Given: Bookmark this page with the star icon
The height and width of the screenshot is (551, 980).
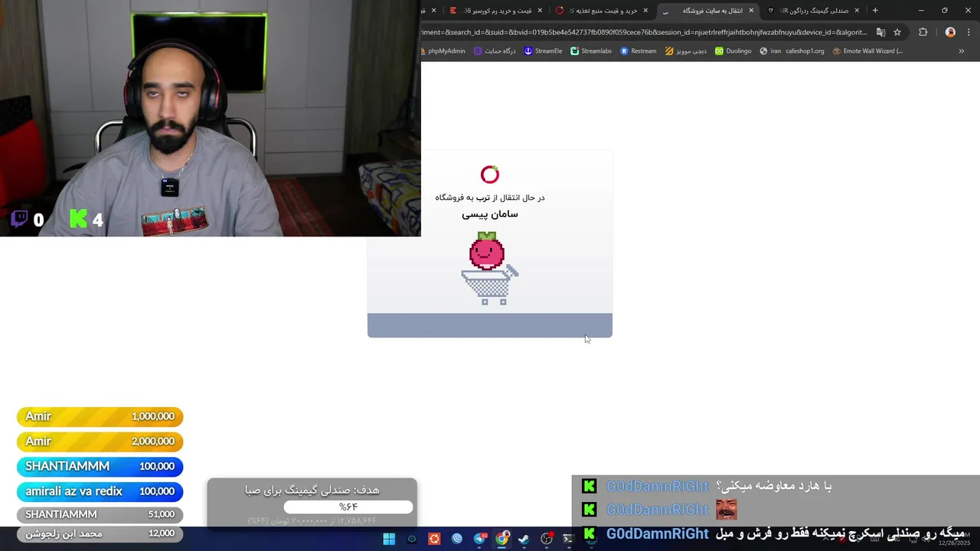Looking at the screenshot, I should pos(897,32).
